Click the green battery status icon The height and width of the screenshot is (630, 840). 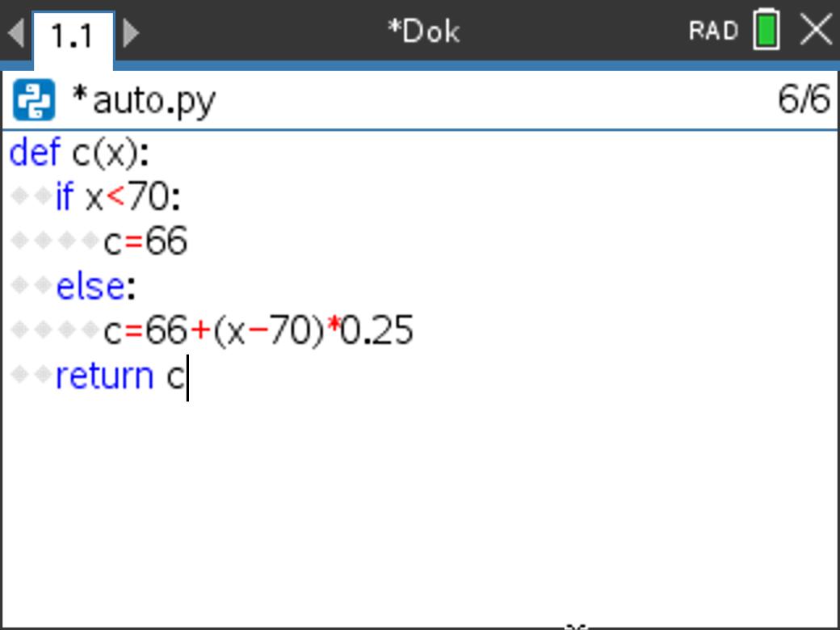coord(766,31)
